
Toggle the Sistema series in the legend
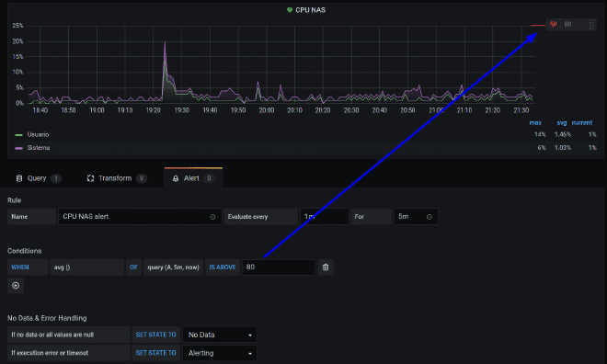(39, 148)
